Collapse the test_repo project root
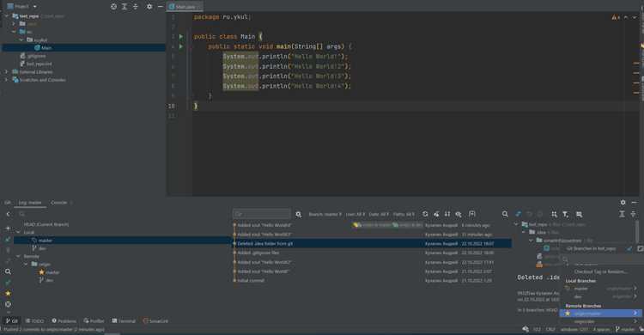Image resolution: width=644 pixels, height=335 pixels. click(x=7, y=16)
